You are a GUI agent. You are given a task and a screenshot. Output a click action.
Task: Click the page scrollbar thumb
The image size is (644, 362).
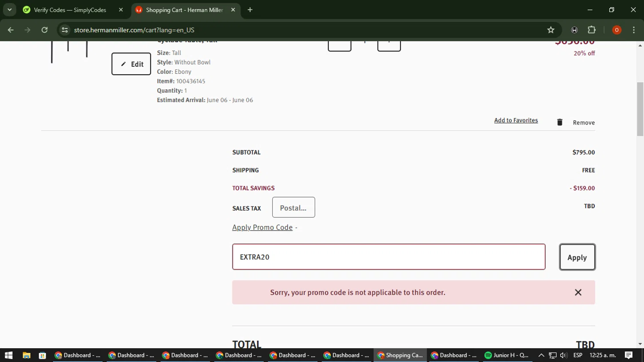click(x=640, y=109)
